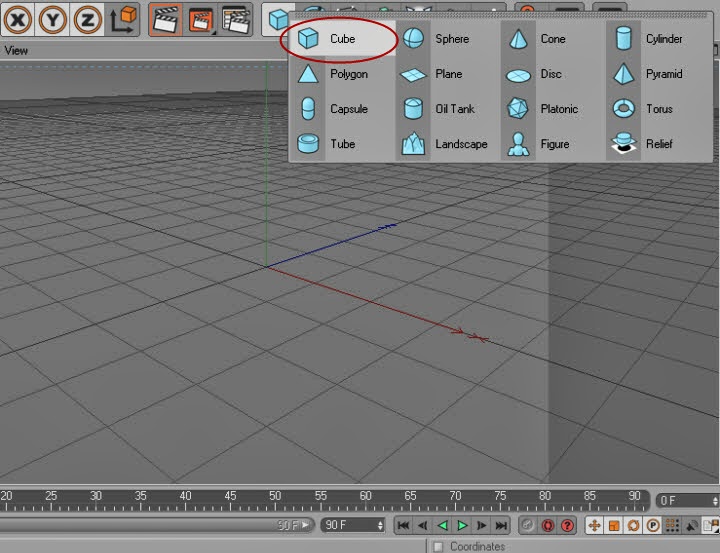The width and height of the screenshot is (720, 553).
Task: Toggle the Z-axis lock
Action: coord(87,20)
